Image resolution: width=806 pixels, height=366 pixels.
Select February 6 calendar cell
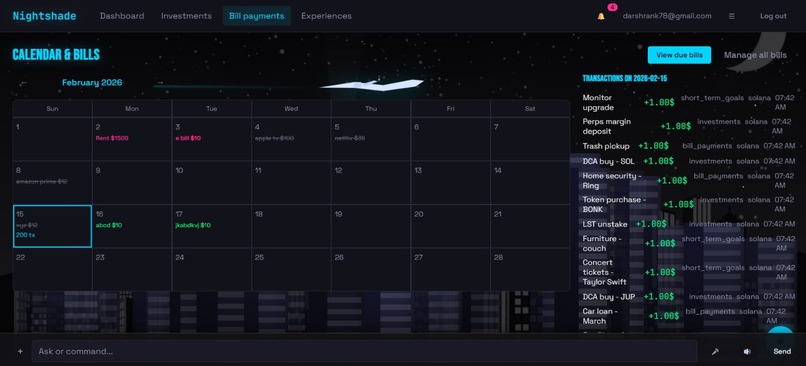tap(451, 139)
